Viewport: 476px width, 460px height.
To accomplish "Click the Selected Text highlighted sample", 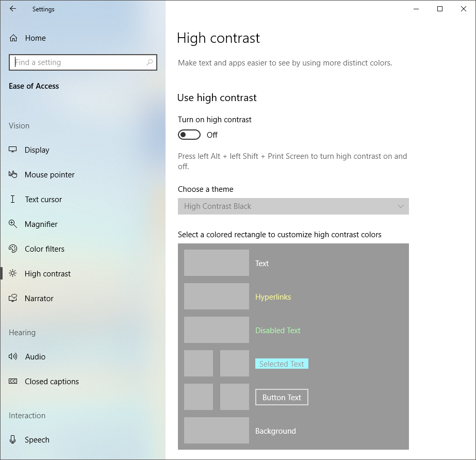I will (282, 364).
